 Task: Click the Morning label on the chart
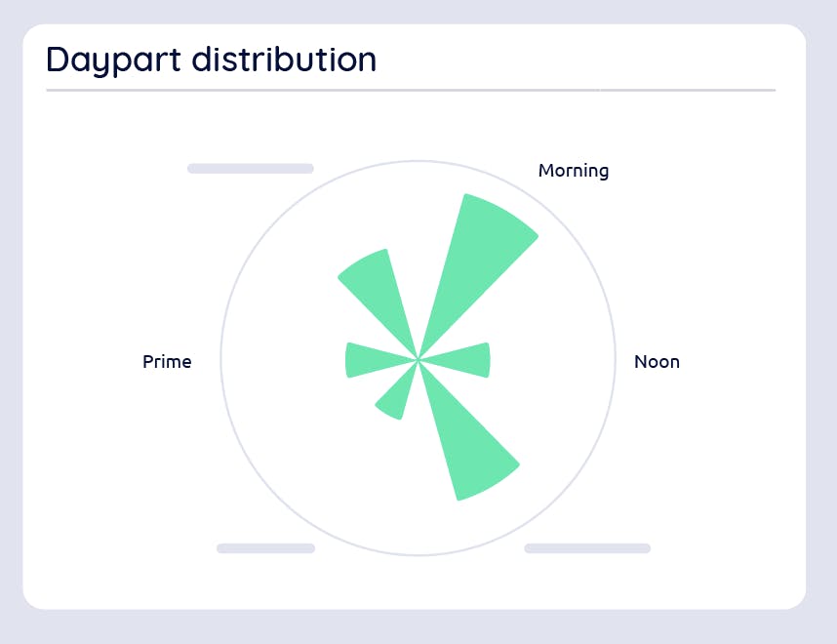[574, 171]
